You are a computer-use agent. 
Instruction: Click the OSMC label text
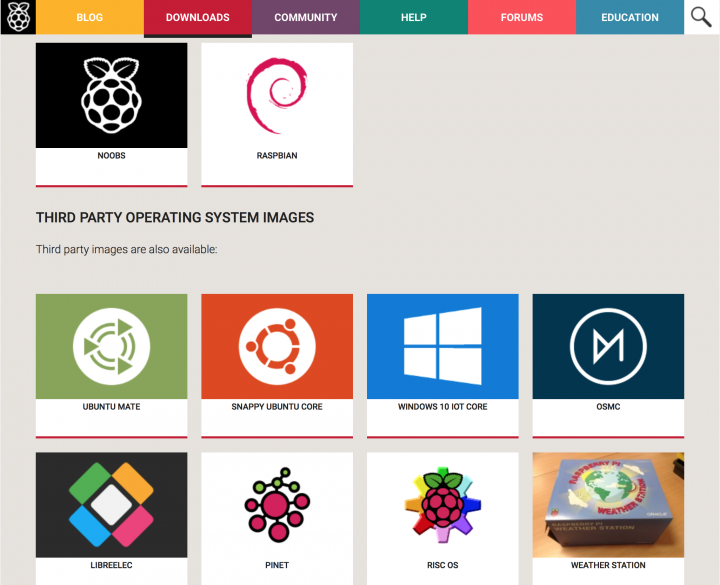[x=608, y=406]
